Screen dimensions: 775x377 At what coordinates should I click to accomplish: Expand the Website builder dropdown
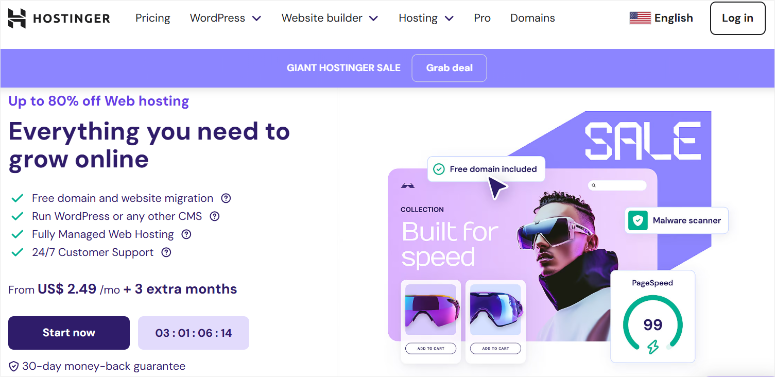click(x=330, y=18)
